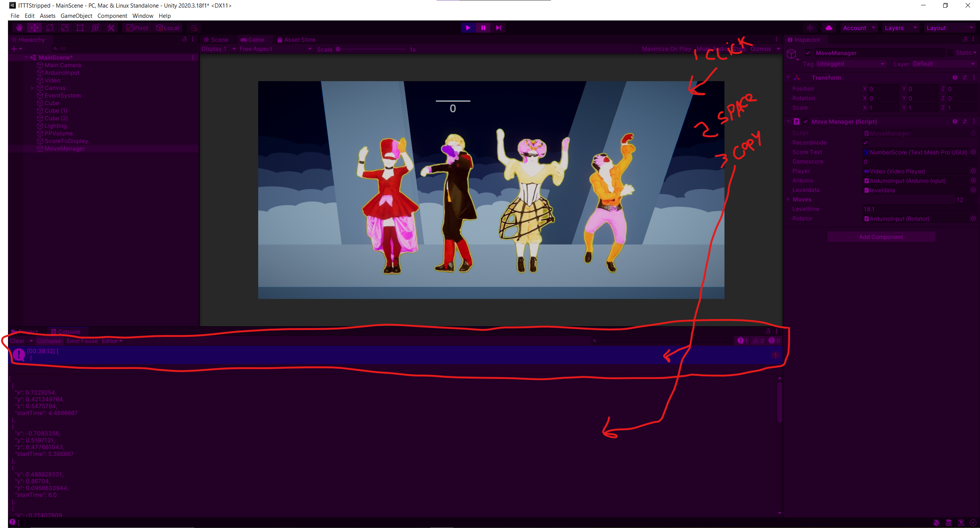This screenshot has width=980, height=528.
Task: Adjust the Game view Scale slider
Action: pyautogui.click(x=338, y=49)
